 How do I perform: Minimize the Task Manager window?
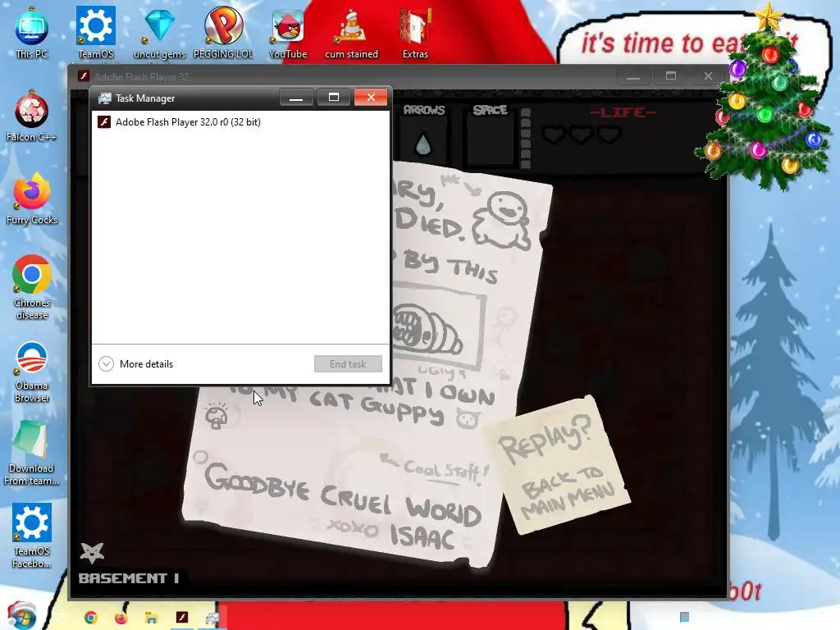coord(296,98)
